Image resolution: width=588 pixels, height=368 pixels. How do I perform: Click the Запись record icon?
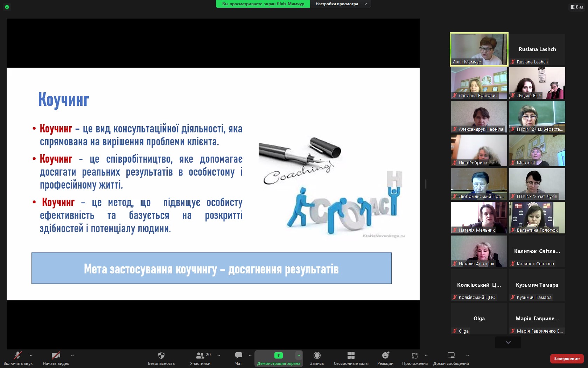pyautogui.click(x=317, y=356)
